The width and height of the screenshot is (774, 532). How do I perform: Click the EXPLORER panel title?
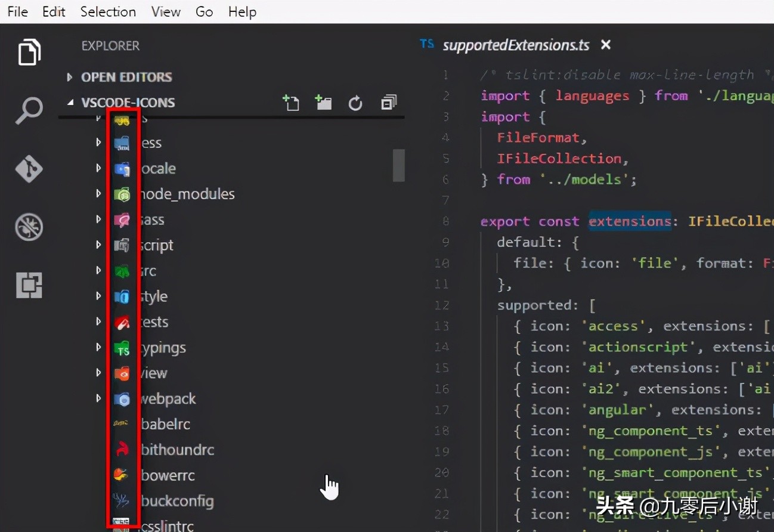[x=110, y=46]
